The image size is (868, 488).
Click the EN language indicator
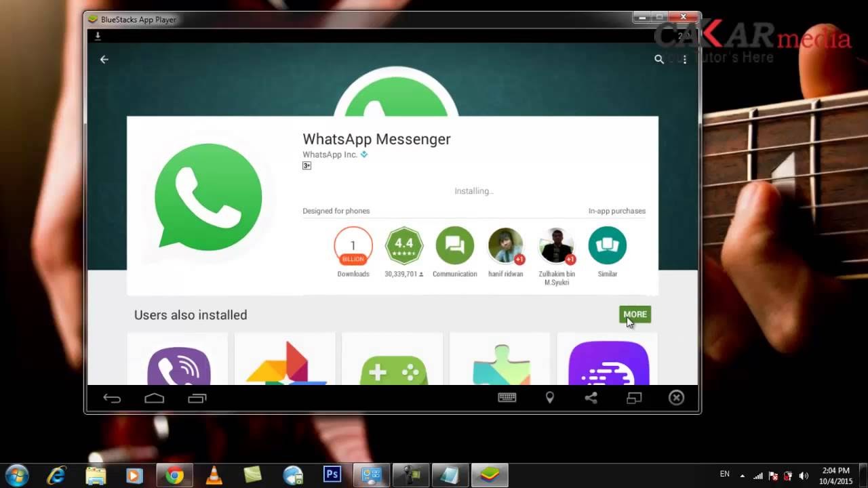725,474
